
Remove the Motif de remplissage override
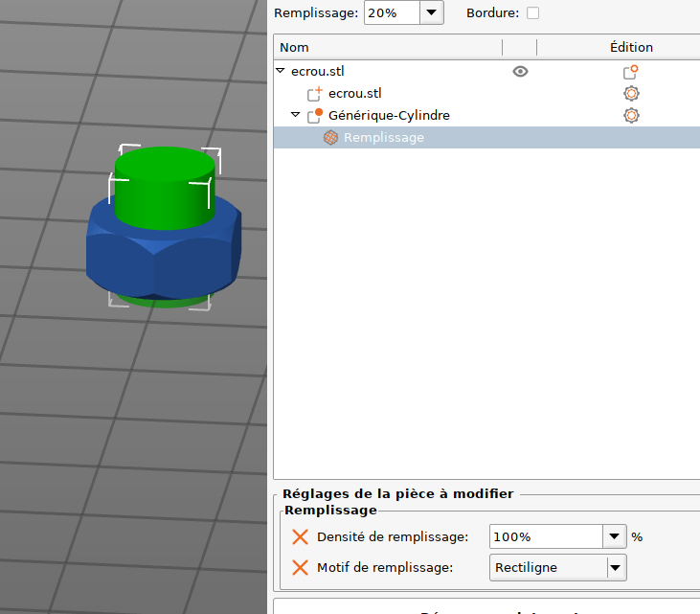(x=300, y=568)
